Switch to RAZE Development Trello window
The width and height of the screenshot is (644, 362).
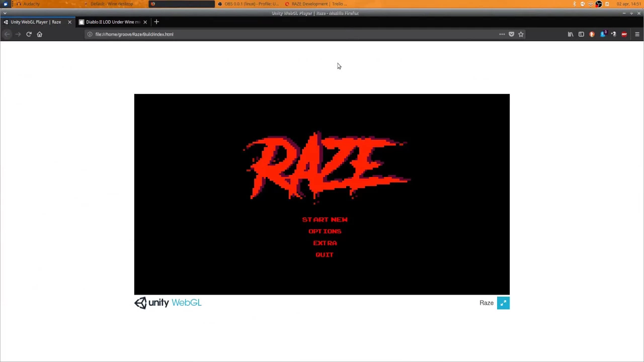pos(316,4)
